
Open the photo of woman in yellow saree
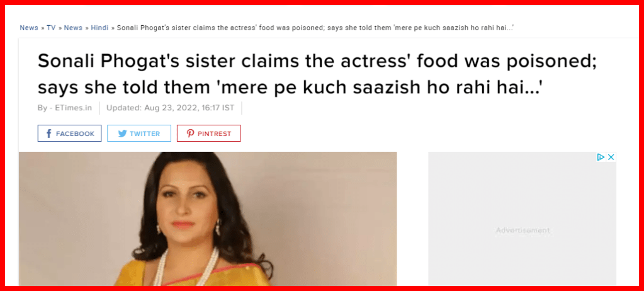pos(208,219)
